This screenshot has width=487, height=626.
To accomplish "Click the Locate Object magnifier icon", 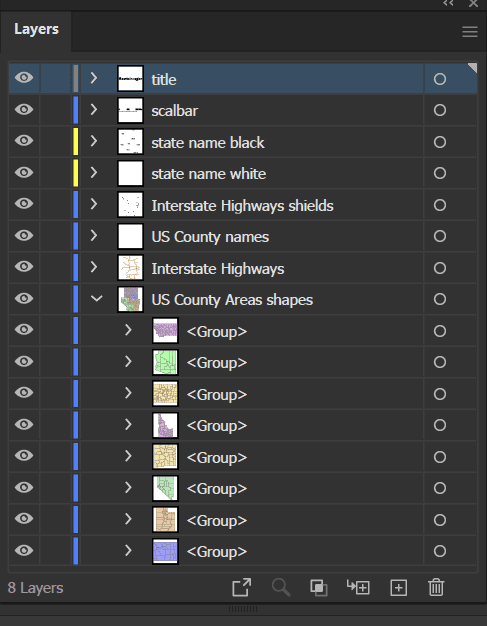I will tap(281, 588).
